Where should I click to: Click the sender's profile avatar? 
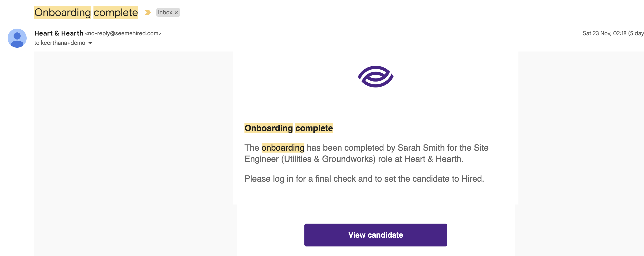[x=17, y=38]
